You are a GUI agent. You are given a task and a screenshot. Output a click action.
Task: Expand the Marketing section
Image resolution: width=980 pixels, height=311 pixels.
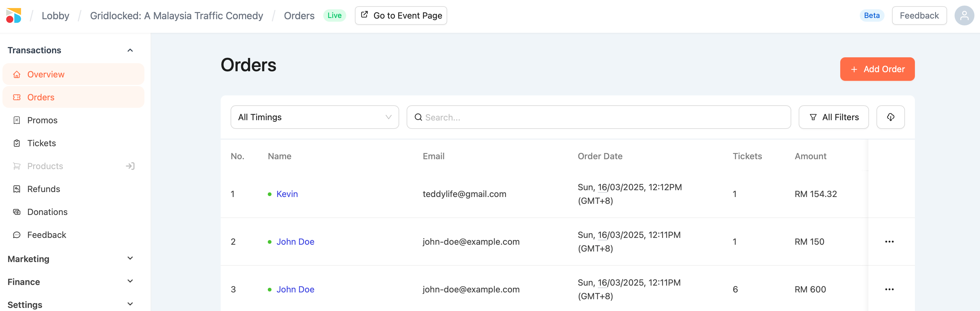[x=130, y=259]
